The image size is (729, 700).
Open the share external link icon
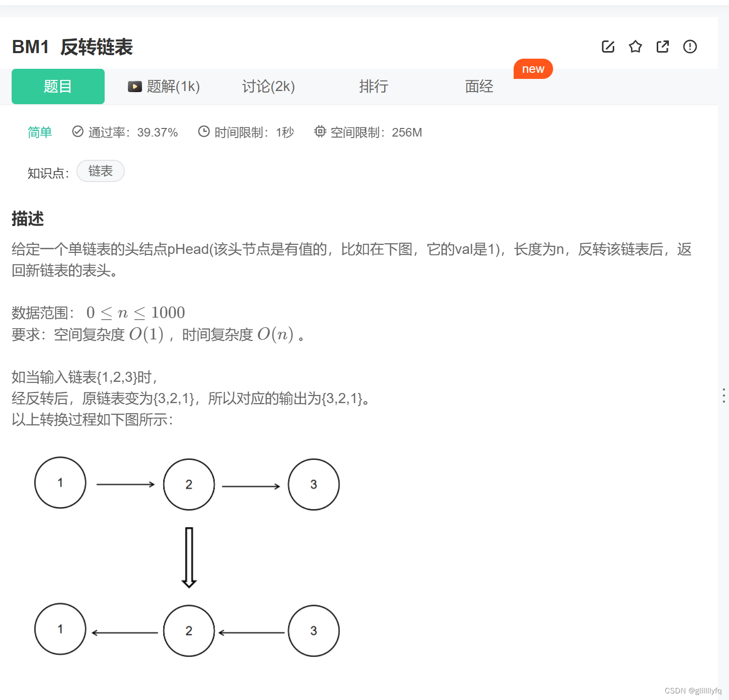pos(663,47)
